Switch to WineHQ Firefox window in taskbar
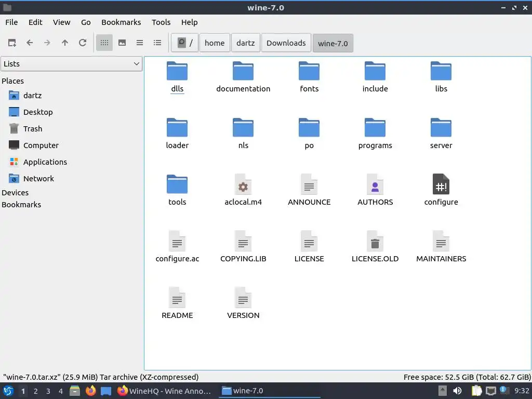Screen dimensions: 532x399 click(x=164, y=391)
